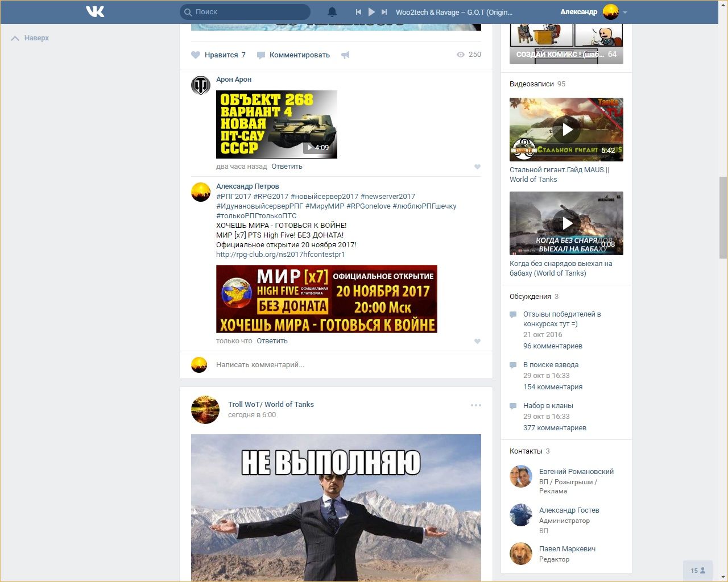
Task: Open the МИР x7 banner image
Action: (326, 299)
